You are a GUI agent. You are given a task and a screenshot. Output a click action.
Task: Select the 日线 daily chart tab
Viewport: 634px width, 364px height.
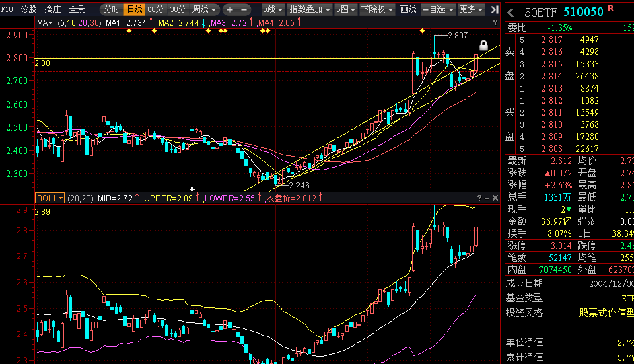click(134, 9)
